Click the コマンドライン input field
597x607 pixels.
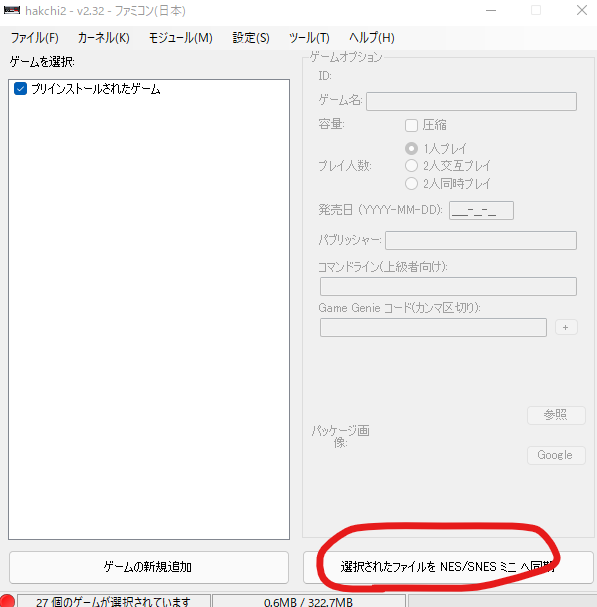click(448, 286)
